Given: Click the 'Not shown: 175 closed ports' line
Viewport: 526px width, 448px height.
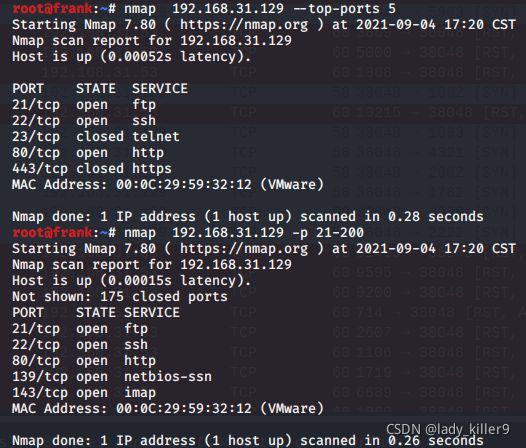Looking at the screenshot, I should [120, 297].
